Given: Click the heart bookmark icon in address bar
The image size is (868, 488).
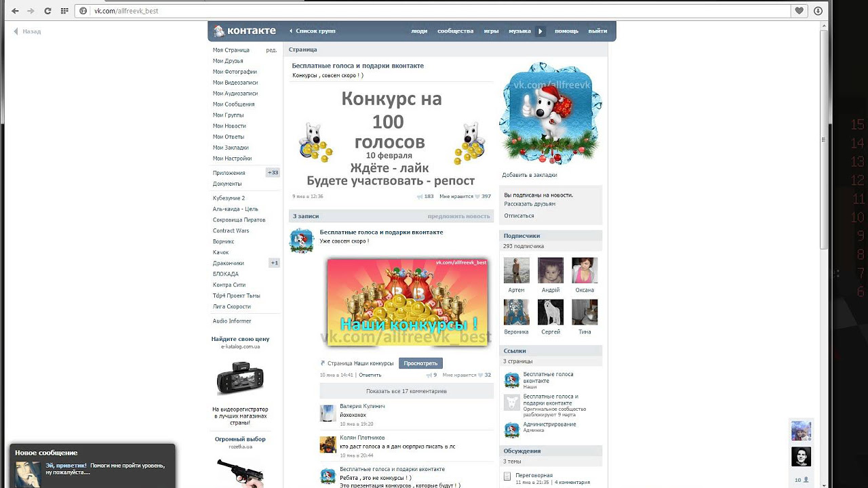Looking at the screenshot, I should tap(800, 11).
